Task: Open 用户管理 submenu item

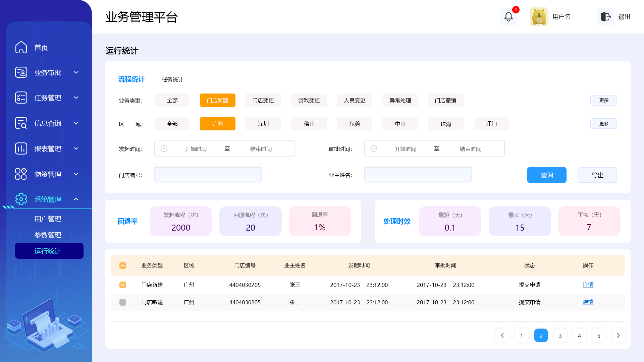Action: (x=48, y=219)
